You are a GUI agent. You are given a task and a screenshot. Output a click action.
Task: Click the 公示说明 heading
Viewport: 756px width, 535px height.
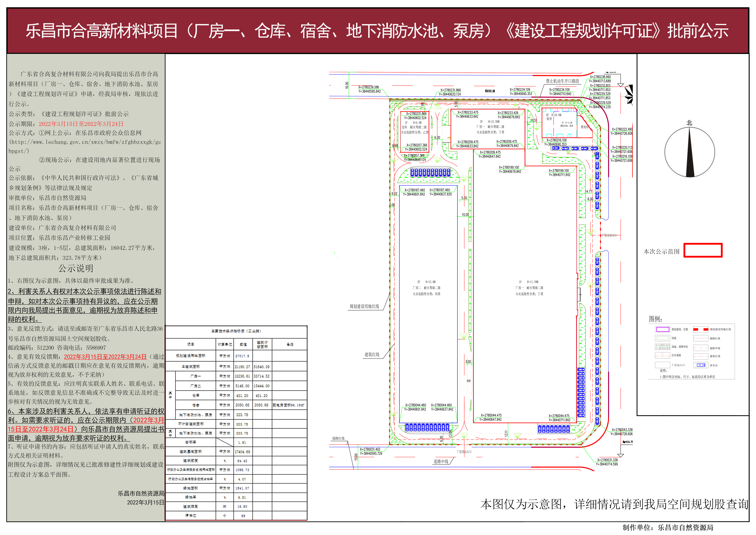tap(76, 269)
